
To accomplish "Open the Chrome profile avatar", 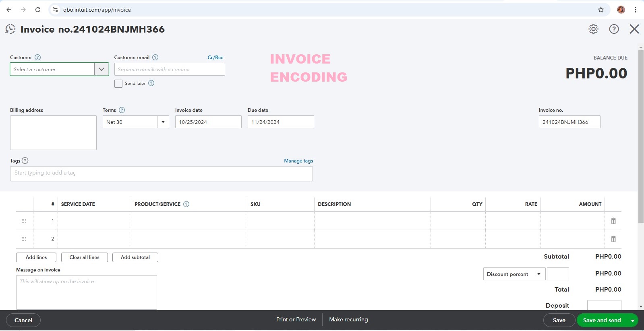I will 621,10.
